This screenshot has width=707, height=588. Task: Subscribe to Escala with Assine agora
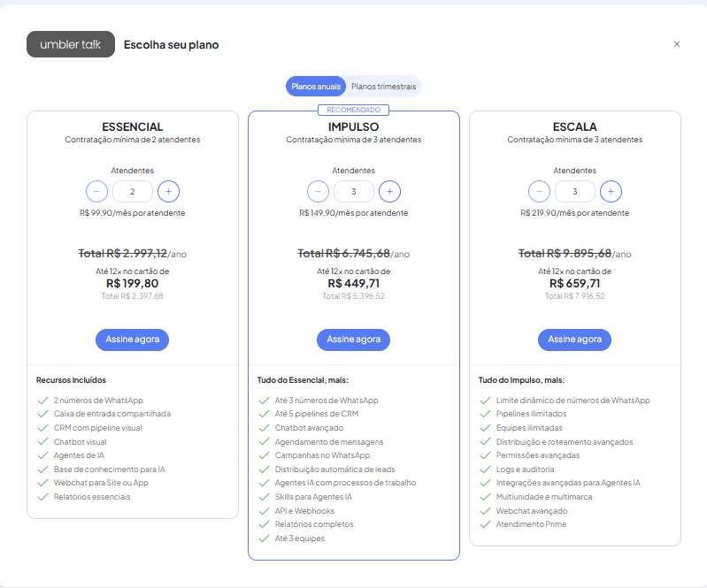(575, 340)
